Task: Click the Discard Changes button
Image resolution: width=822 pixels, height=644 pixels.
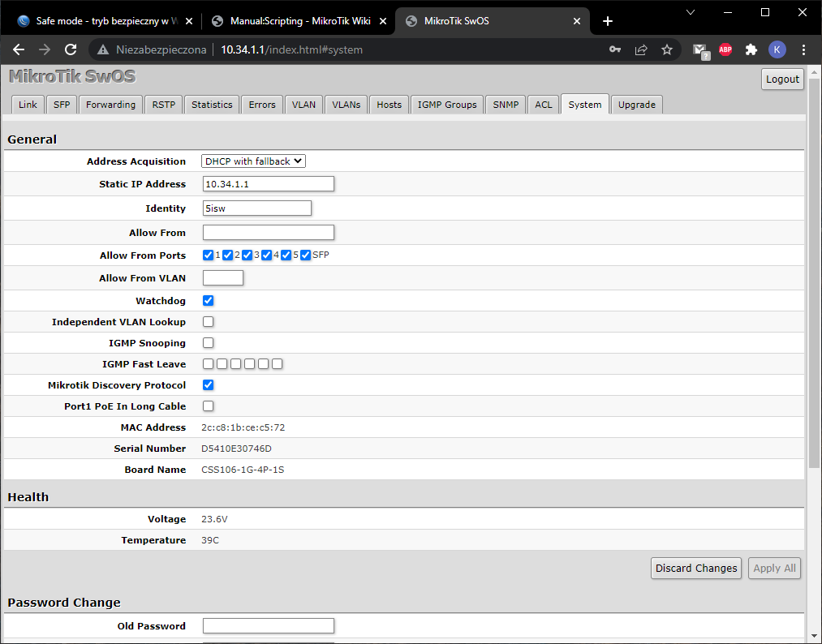Action: [696, 568]
